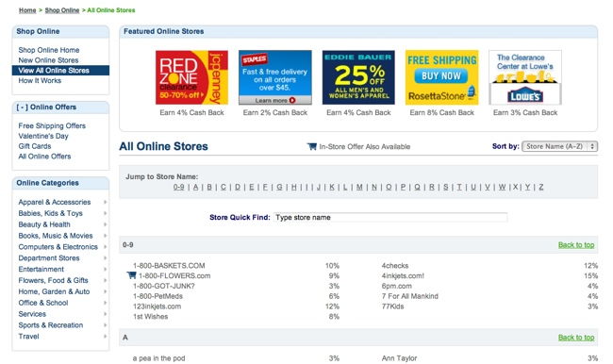This screenshot has height=364, width=613.
Task: Collapse the Online Offers section toggle
Action: (23, 108)
